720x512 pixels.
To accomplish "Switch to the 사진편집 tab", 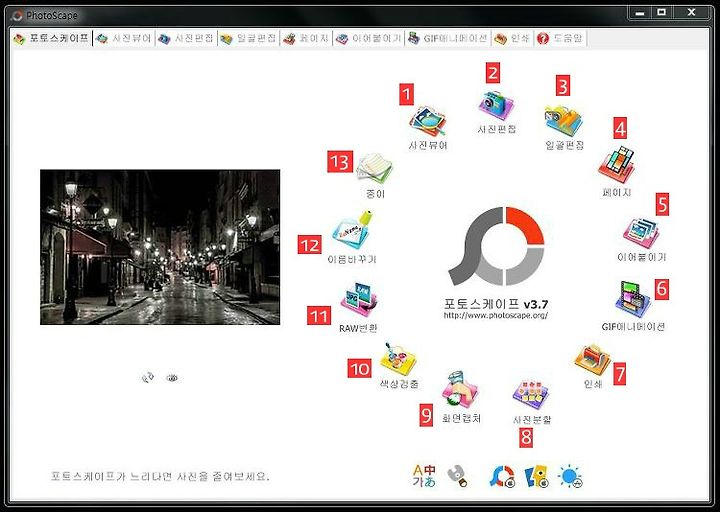I will 186,39.
